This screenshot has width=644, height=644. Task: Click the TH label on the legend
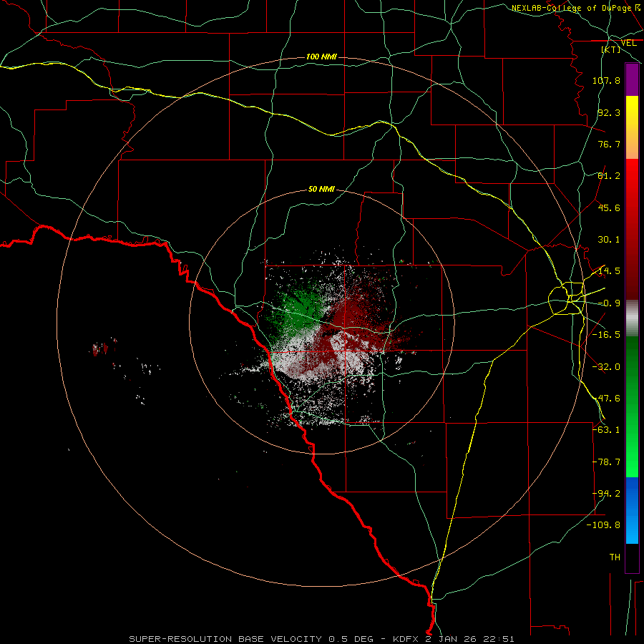[x=615, y=557]
